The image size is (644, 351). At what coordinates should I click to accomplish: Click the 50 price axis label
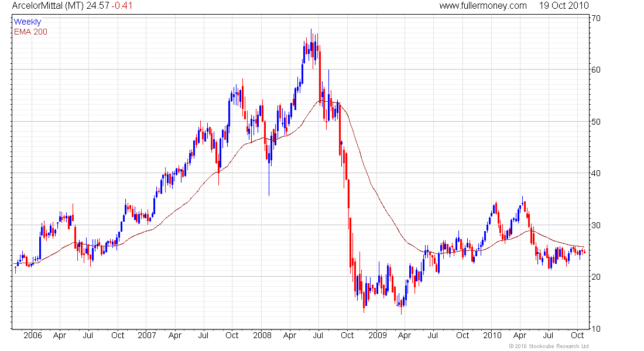pos(595,122)
